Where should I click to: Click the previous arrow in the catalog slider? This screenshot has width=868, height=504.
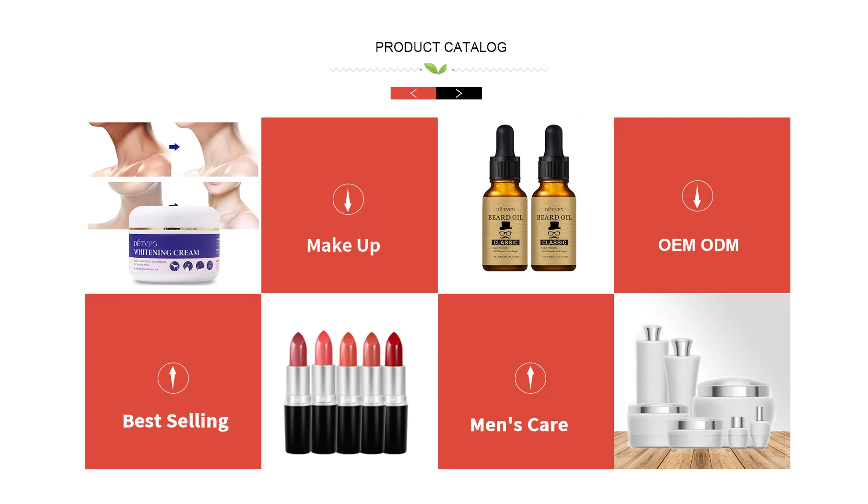[x=413, y=93]
